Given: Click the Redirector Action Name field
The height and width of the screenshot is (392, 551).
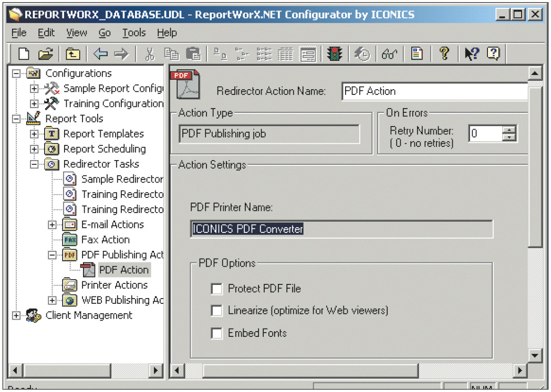Looking at the screenshot, I should coord(435,92).
